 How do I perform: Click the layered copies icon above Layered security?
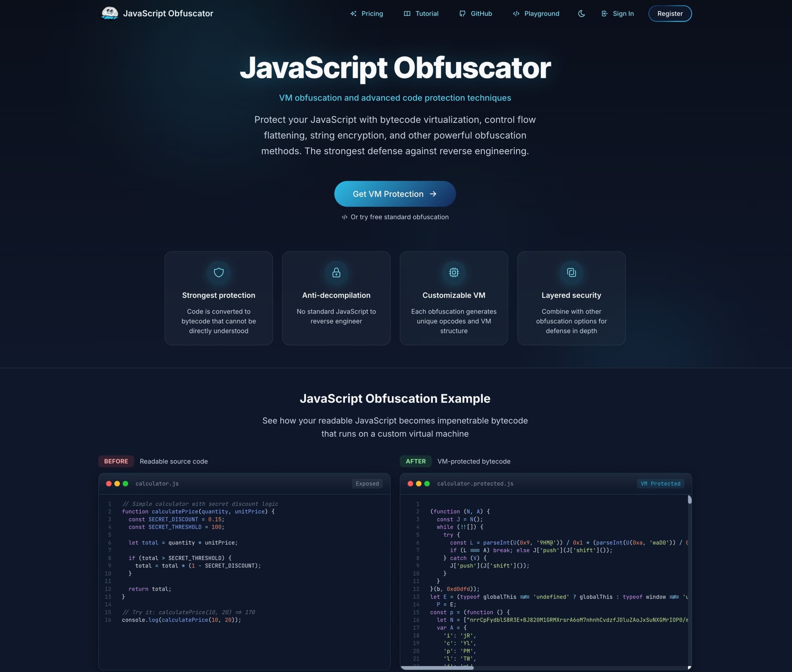(571, 273)
